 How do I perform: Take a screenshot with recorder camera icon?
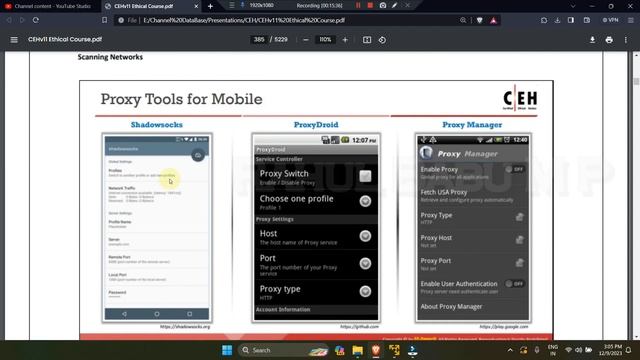(383, 6)
